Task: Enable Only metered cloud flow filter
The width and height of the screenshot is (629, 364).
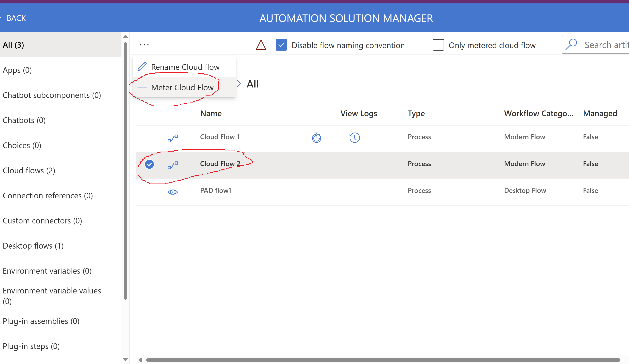Action: (x=438, y=45)
